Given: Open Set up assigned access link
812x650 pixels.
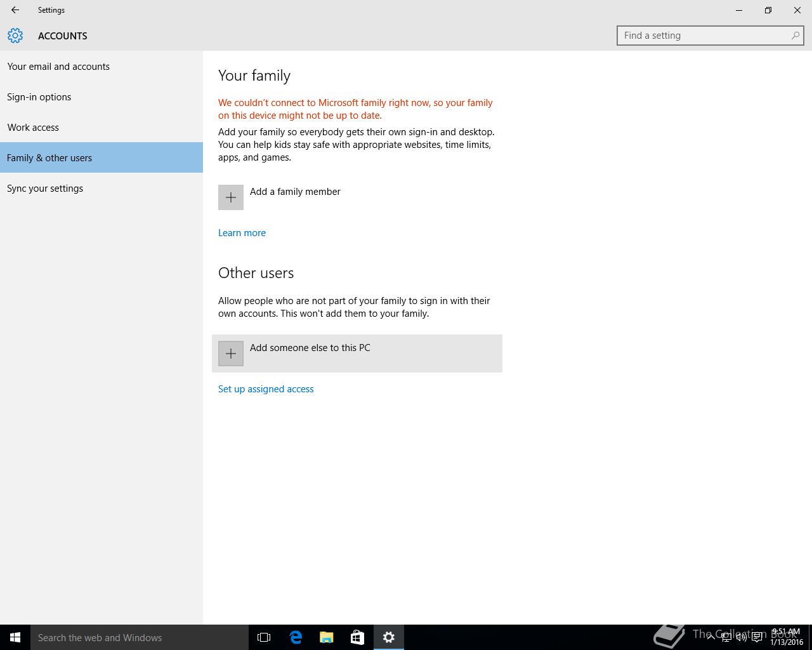Looking at the screenshot, I should (266, 389).
